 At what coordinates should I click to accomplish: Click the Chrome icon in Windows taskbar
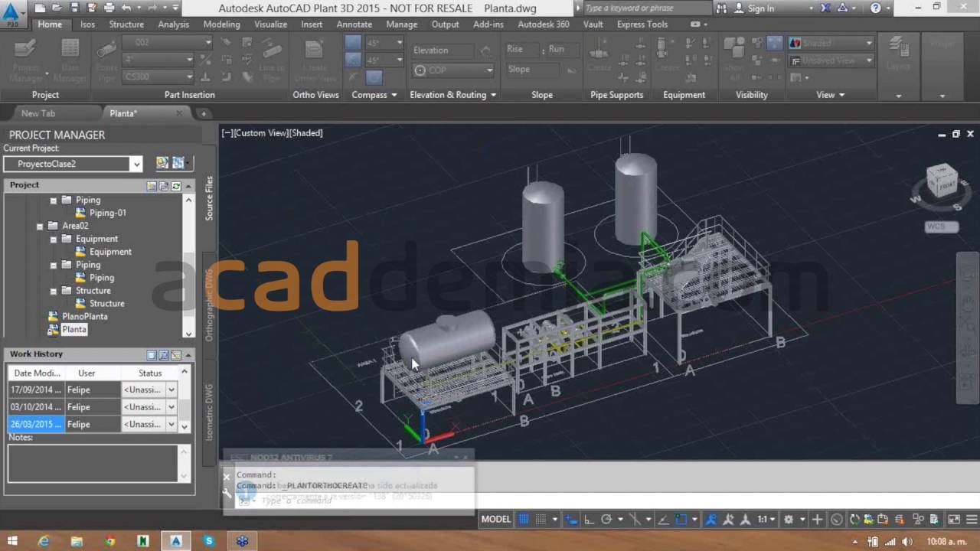coord(109,541)
